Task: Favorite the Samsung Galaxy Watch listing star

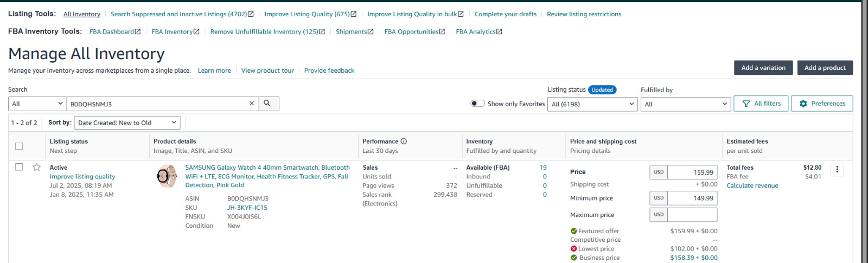Action: (37, 167)
